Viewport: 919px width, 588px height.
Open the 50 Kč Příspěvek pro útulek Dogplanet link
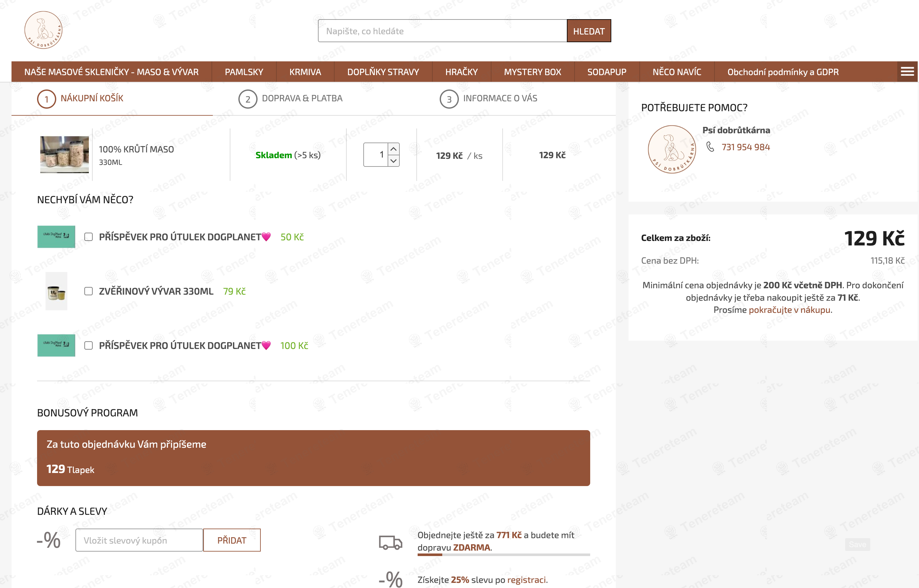(185, 237)
